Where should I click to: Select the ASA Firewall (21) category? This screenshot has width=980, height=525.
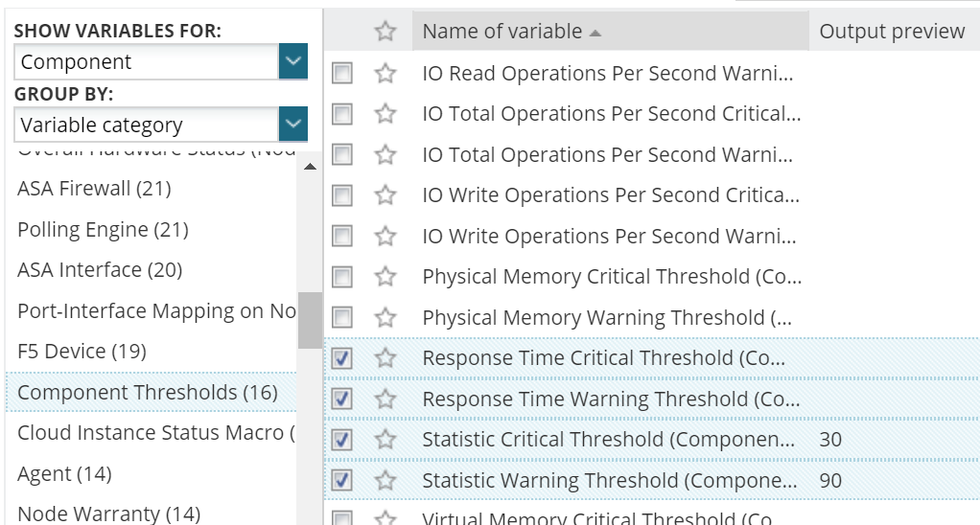coord(94,189)
